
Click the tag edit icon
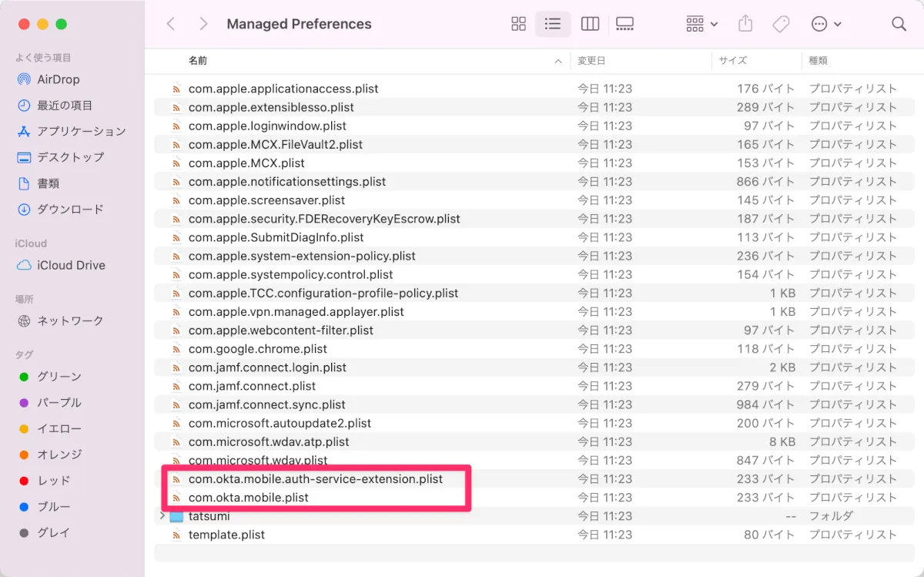(781, 24)
